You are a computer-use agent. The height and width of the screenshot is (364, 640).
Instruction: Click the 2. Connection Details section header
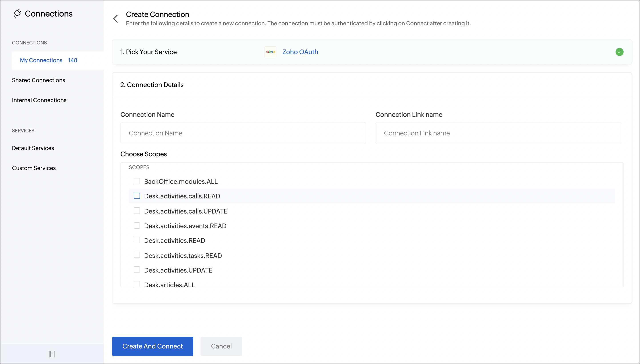[152, 85]
